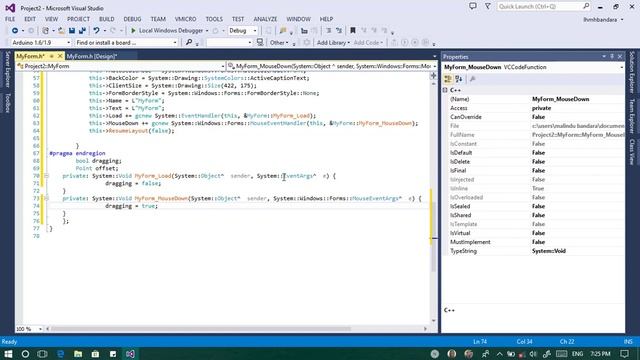Click Property Pages wrench icon

click(473, 79)
